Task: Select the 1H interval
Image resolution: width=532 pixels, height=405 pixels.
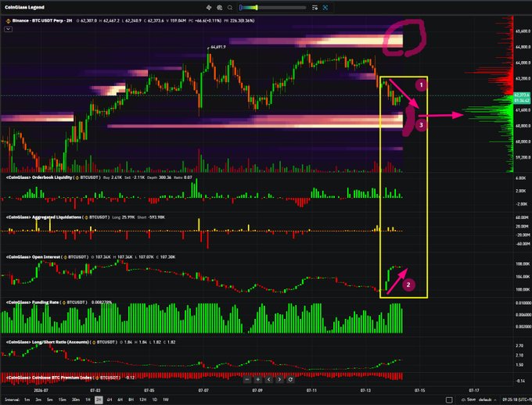Action: click(88, 400)
